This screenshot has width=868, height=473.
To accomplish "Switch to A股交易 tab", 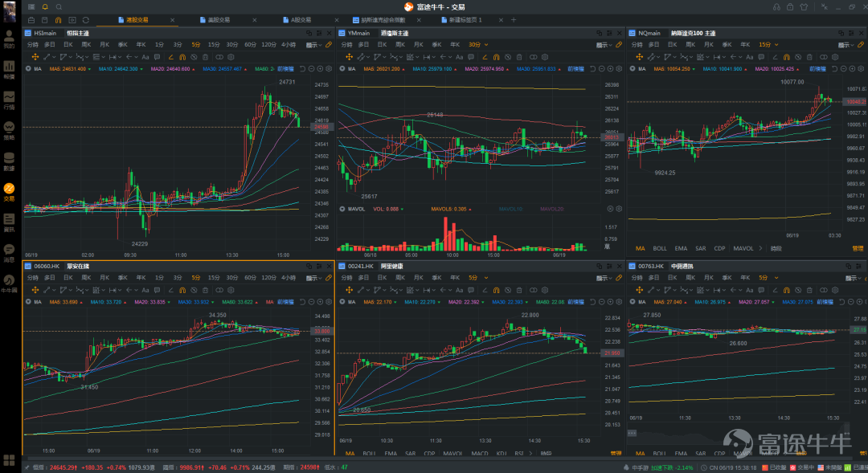I will coord(297,20).
